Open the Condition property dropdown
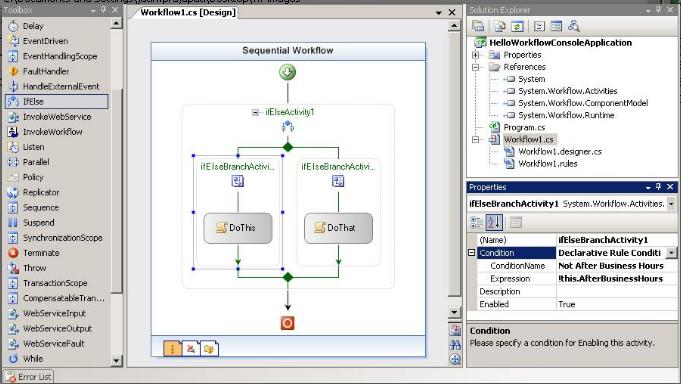This screenshot has height=384, width=681. click(x=671, y=253)
